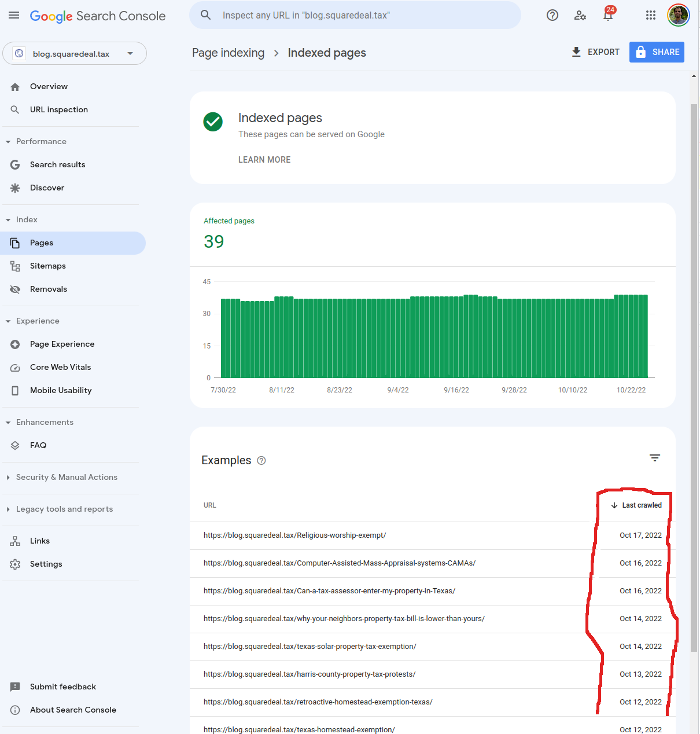Click the Submit feedback icon

[15, 687]
